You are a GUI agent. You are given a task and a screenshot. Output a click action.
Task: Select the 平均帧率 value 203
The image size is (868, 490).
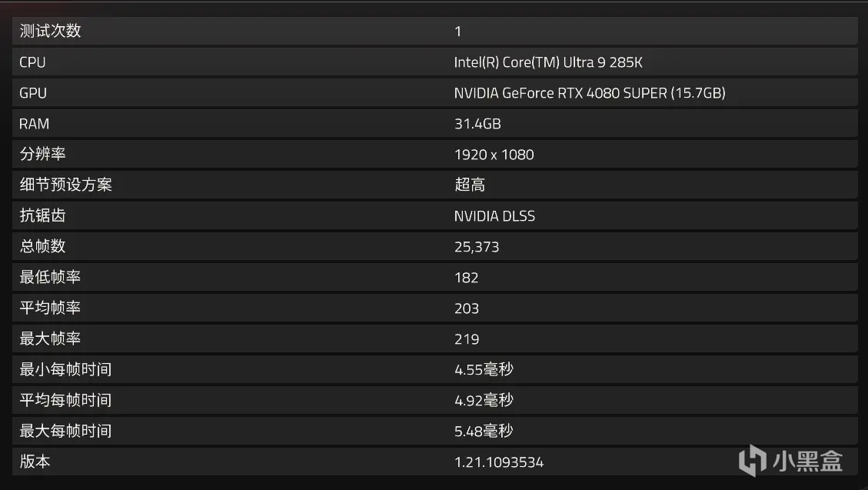(x=467, y=308)
